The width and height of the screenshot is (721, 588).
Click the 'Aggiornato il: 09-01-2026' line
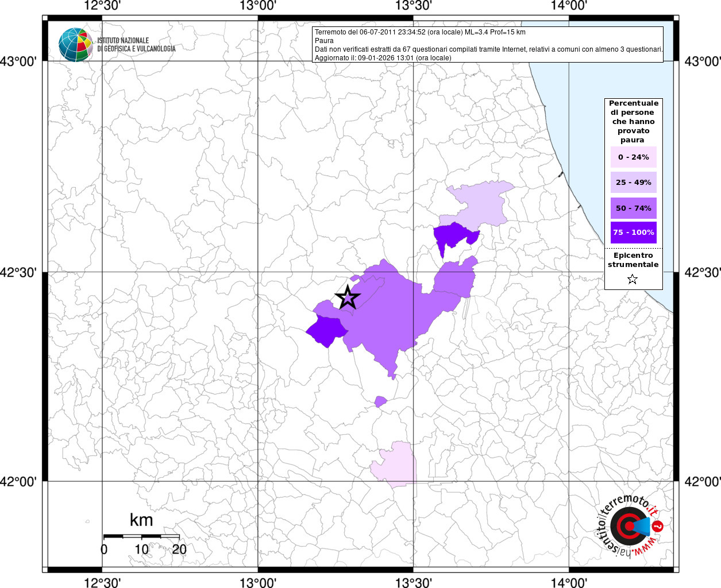(383, 58)
